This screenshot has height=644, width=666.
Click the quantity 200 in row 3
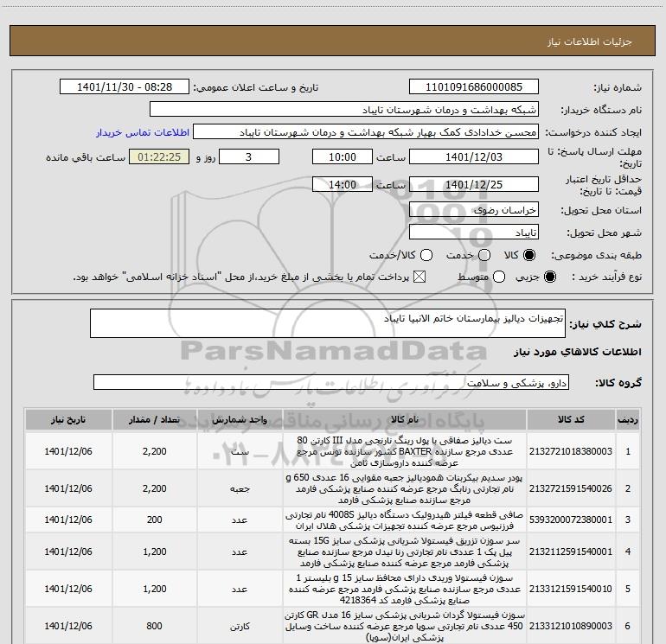155,520
